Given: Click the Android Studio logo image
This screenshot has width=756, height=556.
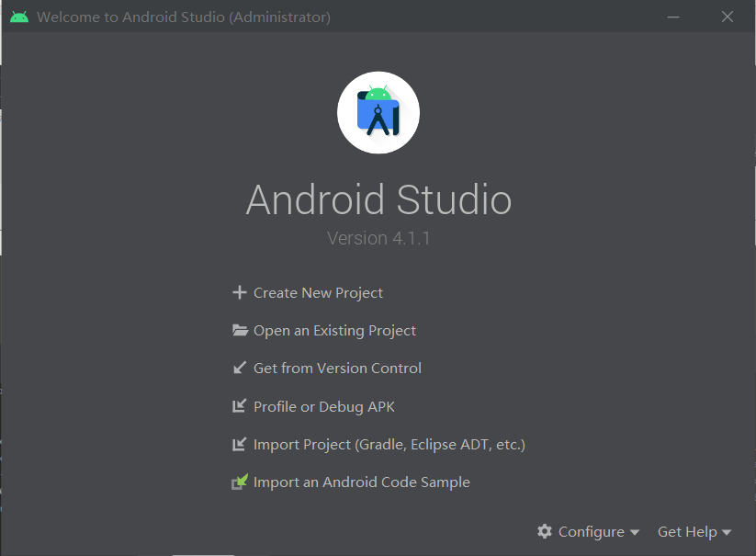Looking at the screenshot, I should tap(378, 112).
